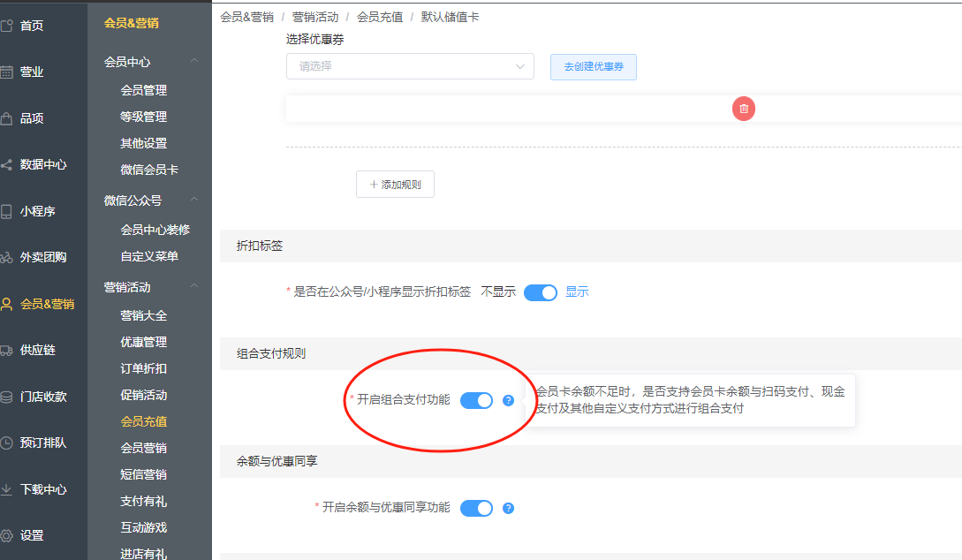Open 支付有礼 menu item
Screen dimensions: 962x560
(144, 501)
